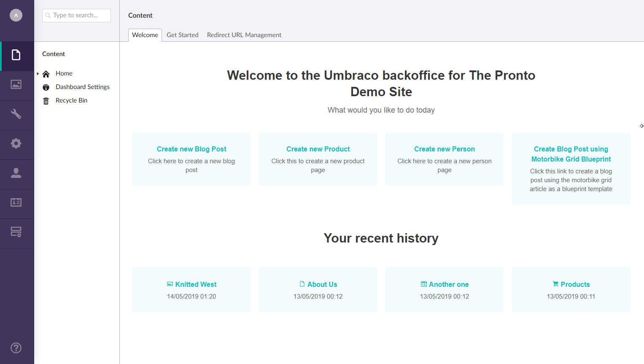Click the search magnifier icon

48,15
